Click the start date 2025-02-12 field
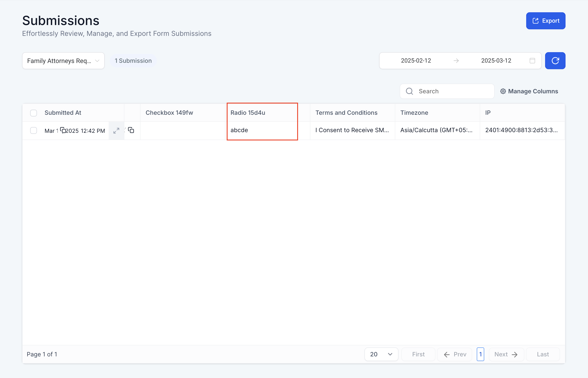 point(416,61)
